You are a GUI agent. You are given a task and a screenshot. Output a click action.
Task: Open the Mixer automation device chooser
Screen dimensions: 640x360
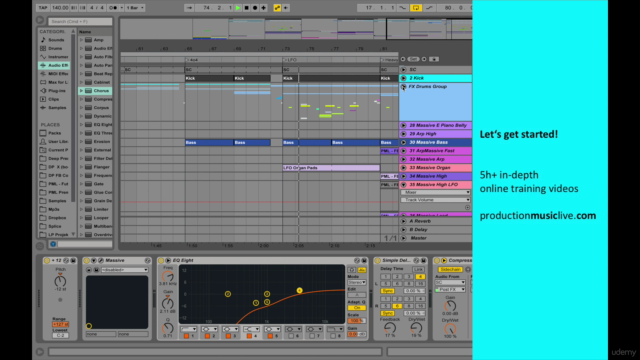point(435,192)
